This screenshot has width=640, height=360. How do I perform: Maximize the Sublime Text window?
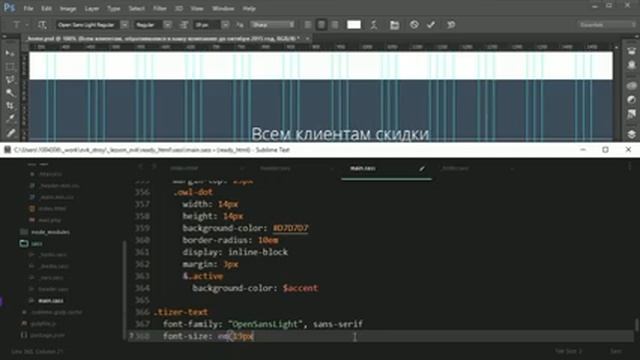click(605, 150)
